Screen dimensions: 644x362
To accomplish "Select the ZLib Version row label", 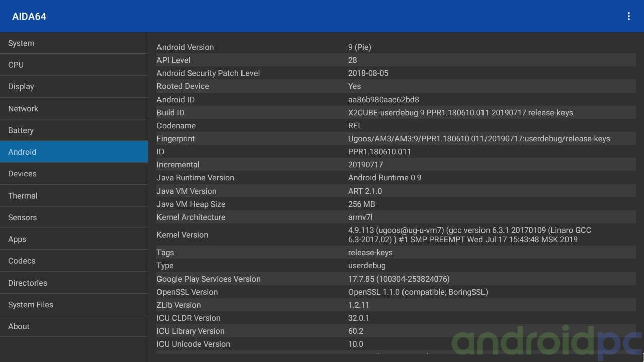I will point(179,305).
